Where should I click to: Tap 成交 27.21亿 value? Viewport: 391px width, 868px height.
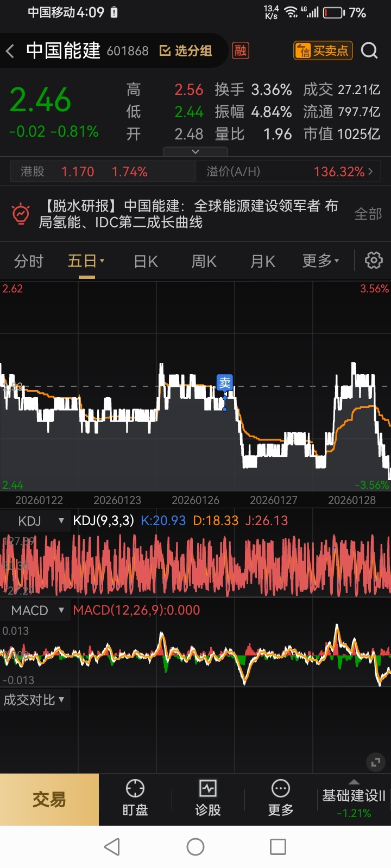359,90
